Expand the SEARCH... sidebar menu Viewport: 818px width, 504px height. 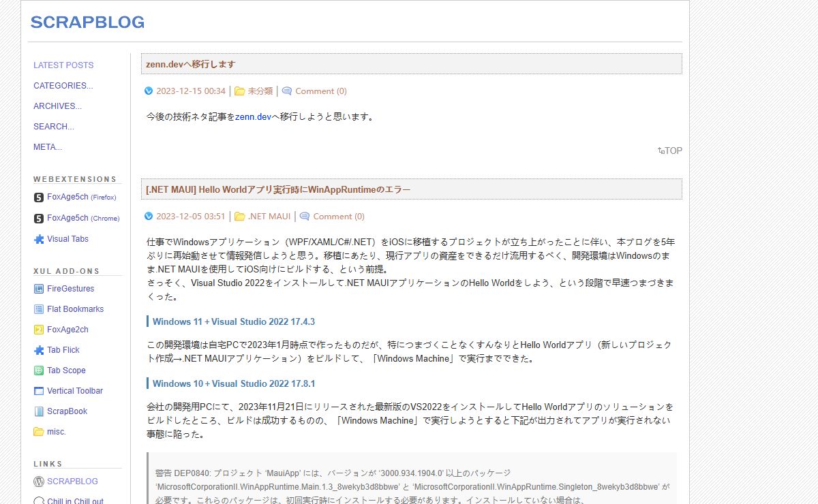pyautogui.click(x=54, y=127)
